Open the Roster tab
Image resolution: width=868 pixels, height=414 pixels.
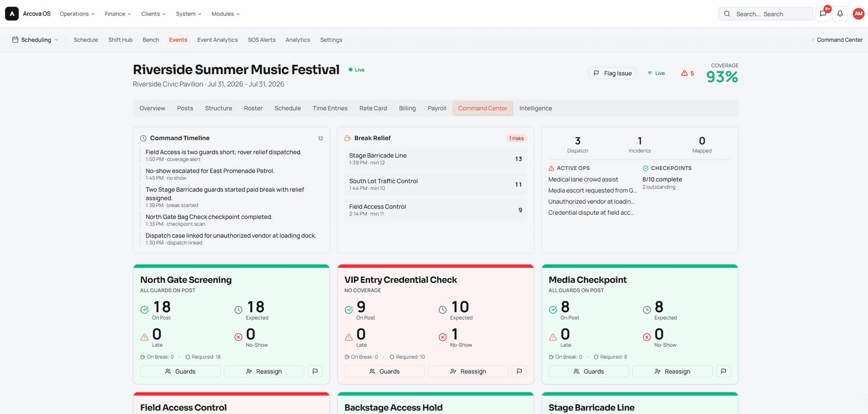click(253, 108)
